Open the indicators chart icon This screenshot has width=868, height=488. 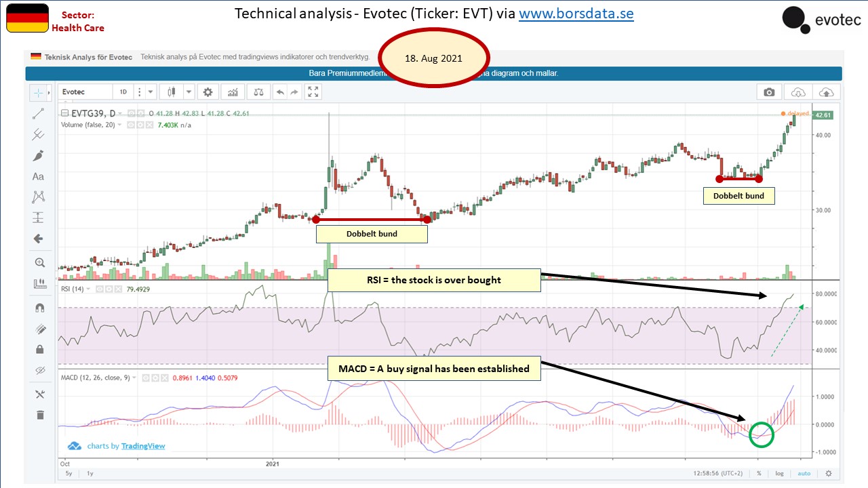[x=233, y=92]
